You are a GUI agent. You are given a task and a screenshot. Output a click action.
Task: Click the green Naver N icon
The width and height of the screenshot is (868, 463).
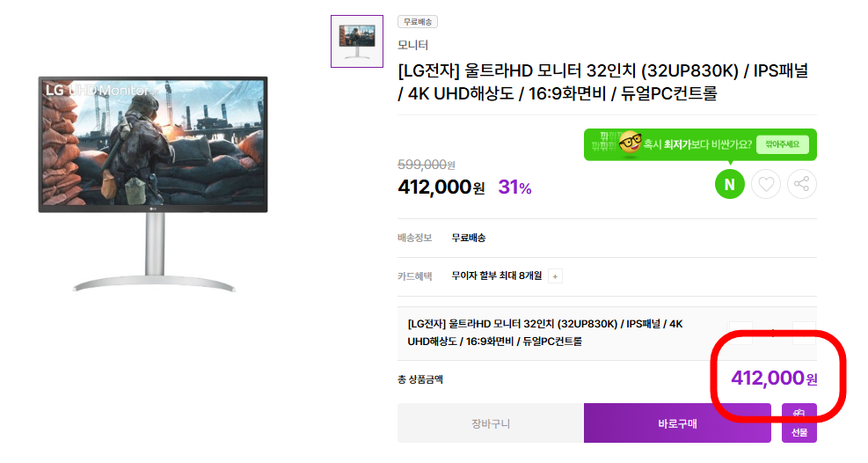coord(730,184)
